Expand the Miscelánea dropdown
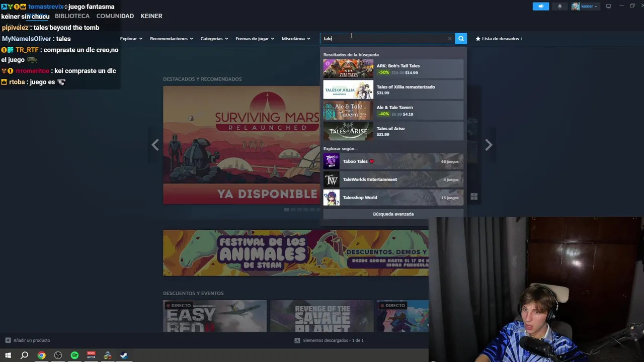Viewport: 644px width, 362px height. pos(296,39)
